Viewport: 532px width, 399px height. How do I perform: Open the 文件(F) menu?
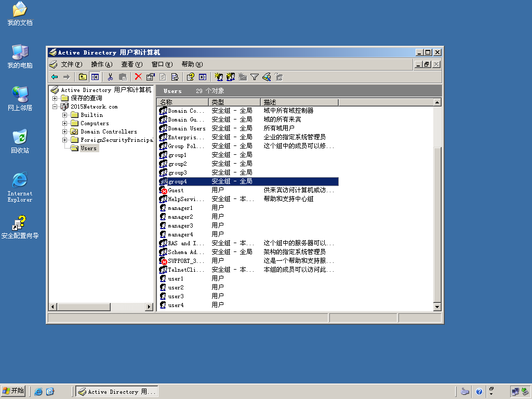(72, 64)
